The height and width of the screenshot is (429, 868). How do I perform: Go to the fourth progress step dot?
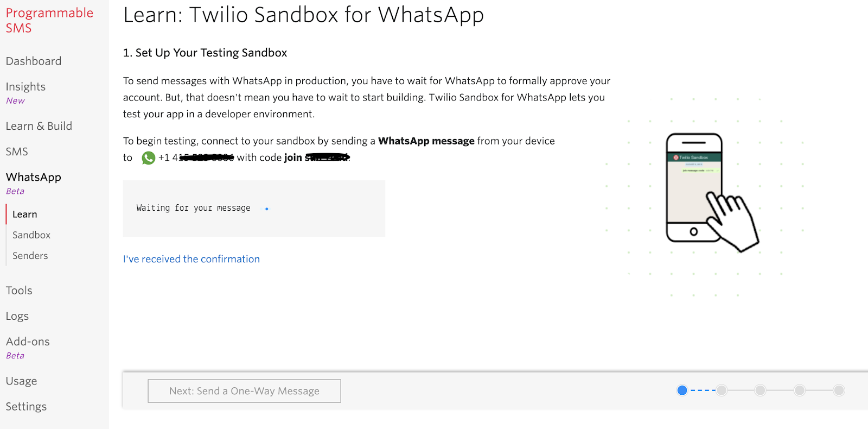click(800, 390)
